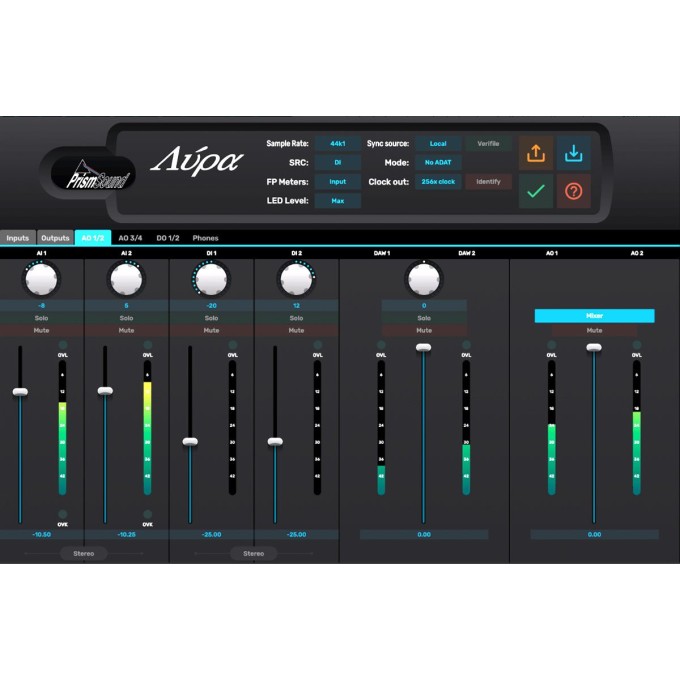Image resolution: width=680 pixels, height=680 pixels.
Task: Open the Clock out 256x clock selector
Action: 438,182
